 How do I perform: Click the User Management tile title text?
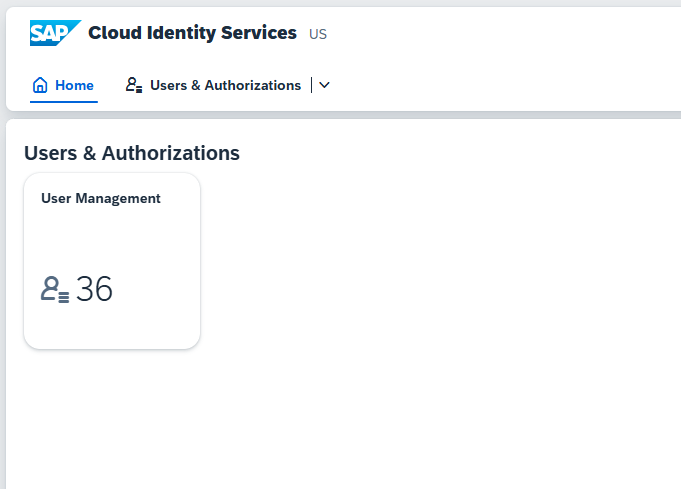[x=101, y=198]
